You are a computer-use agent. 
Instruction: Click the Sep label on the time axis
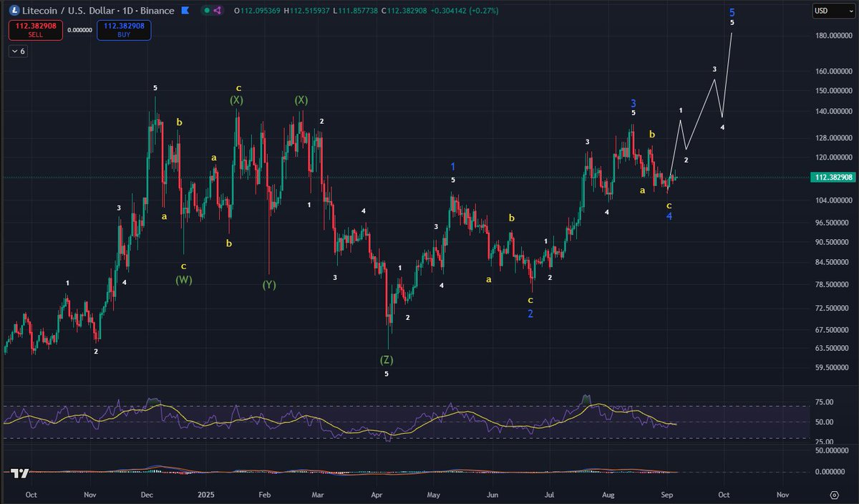[x=666, y=495]
